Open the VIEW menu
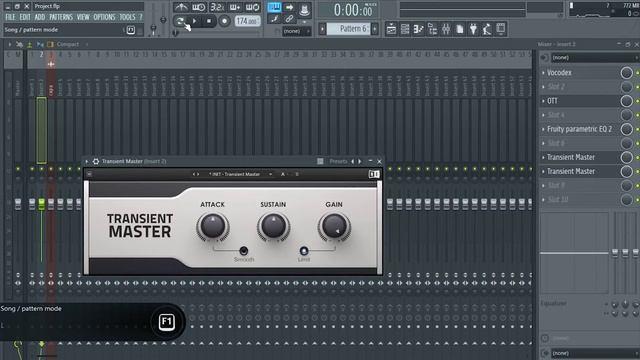The image size is (640, 360). coord(83,17)
